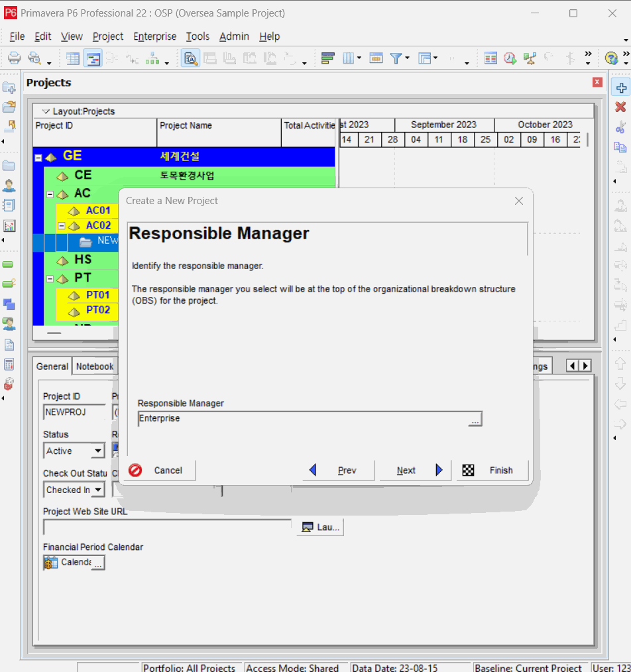The width and height of the screenshot is (631, 672).
Task: Open the Tracking chart icon in left sidebar
Action: tap(9, 225)
